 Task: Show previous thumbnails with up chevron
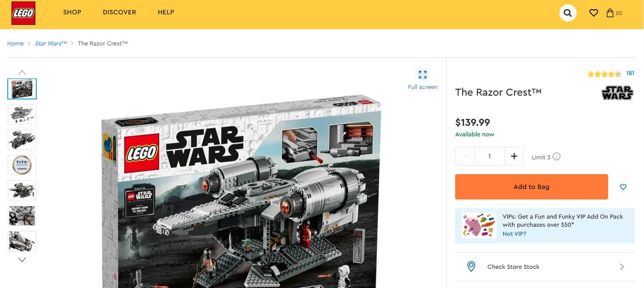(x=22, y=72)
